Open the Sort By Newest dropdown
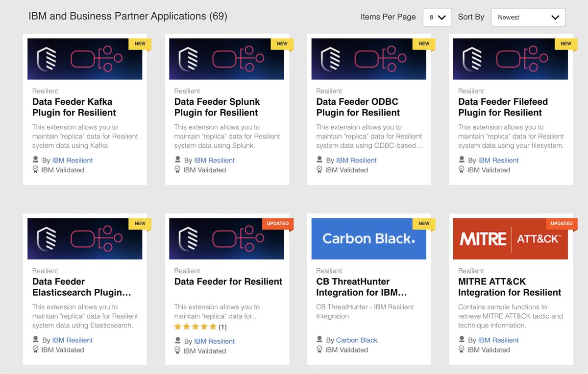Viewport: 588px width, 374px height. pos(528,17)
